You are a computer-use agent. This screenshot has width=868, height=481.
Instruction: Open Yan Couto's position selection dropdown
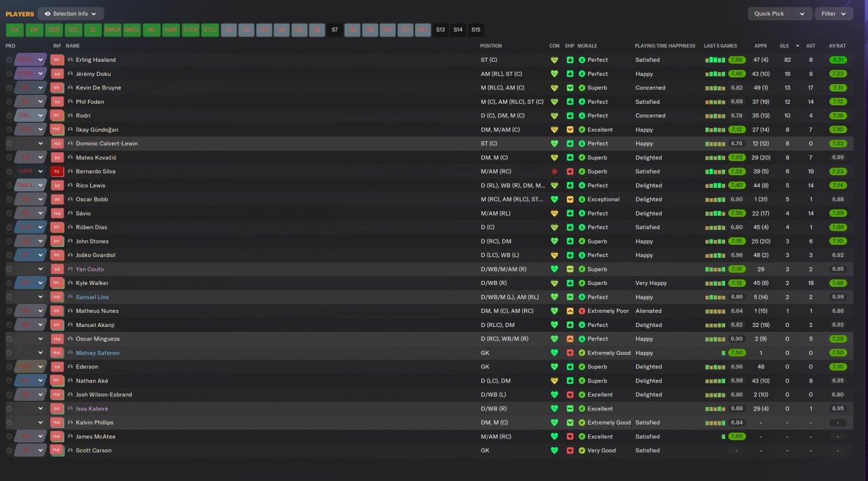[31, 269]
